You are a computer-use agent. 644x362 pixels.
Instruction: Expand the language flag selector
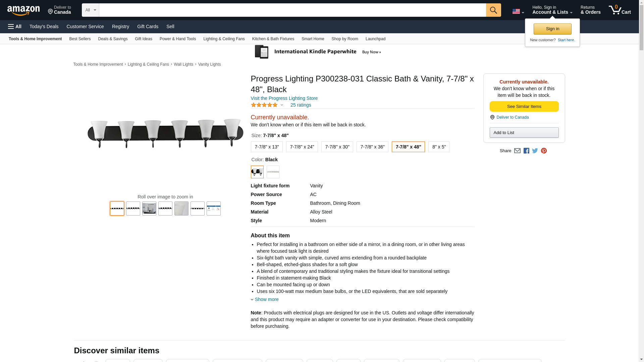tap(518, 12)
